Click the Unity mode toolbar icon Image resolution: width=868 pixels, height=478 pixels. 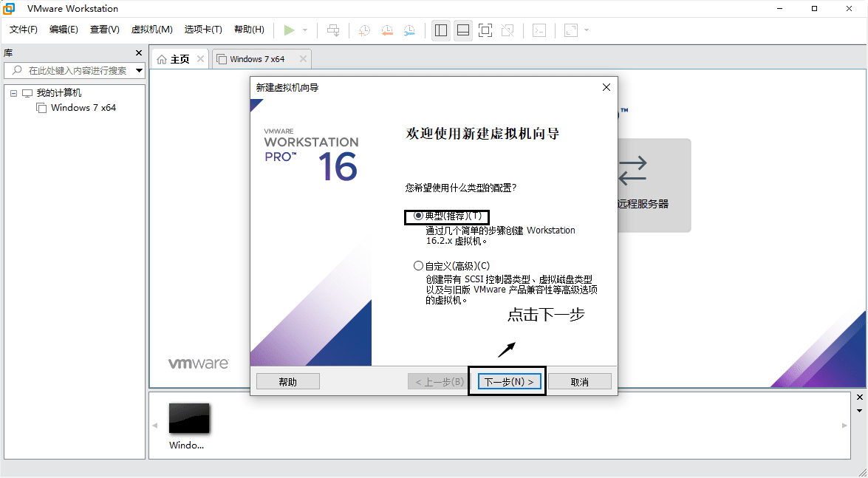point(508,30)
